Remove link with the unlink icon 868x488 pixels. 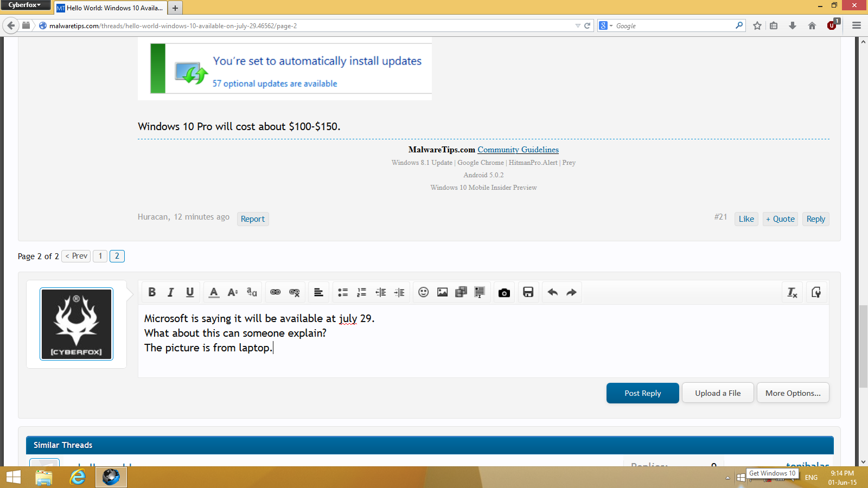pyautogui.click(x=295, y=292)
